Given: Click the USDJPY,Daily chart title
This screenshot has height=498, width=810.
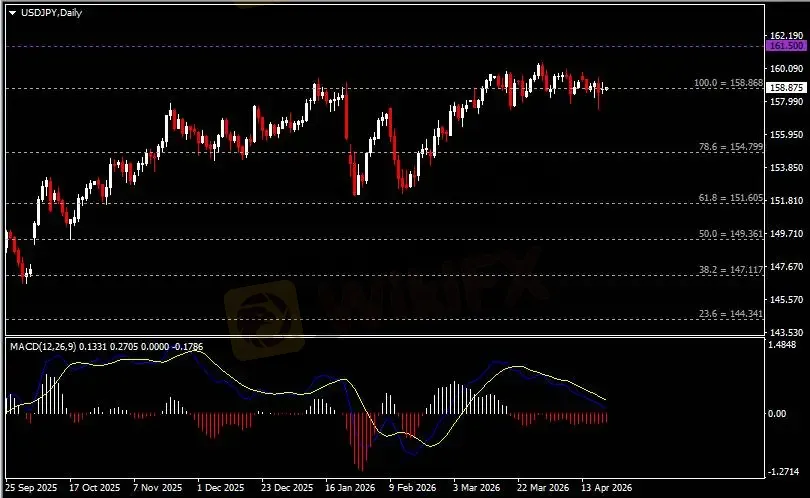Looking at the screenshot, I should 51,13.
